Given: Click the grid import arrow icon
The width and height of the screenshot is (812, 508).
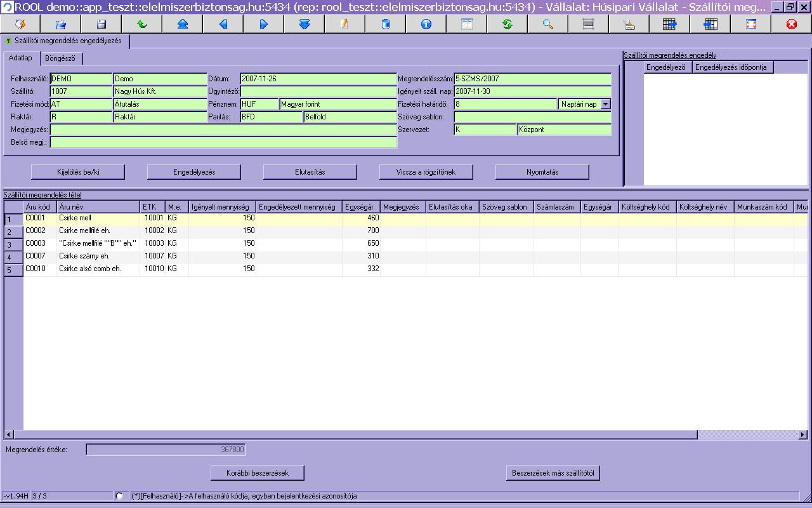Looking at the screenshot, I should click(x=710, y=24).
